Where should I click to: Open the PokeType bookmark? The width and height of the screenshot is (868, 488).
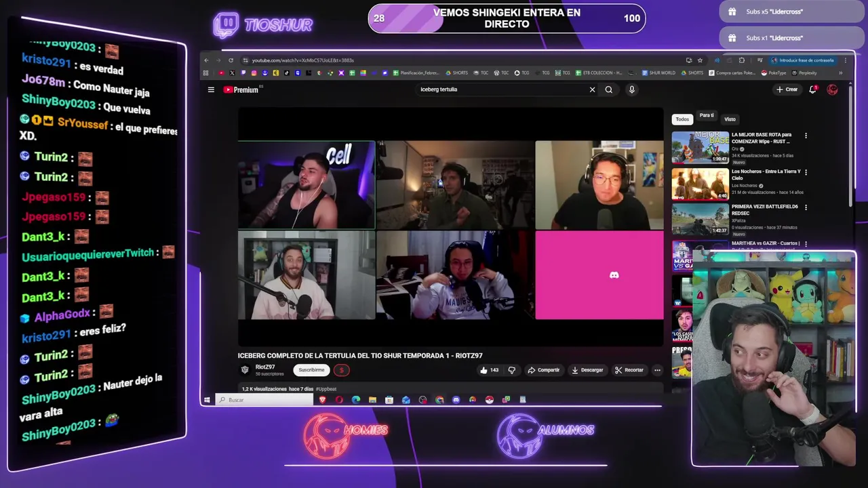[774, 73]
